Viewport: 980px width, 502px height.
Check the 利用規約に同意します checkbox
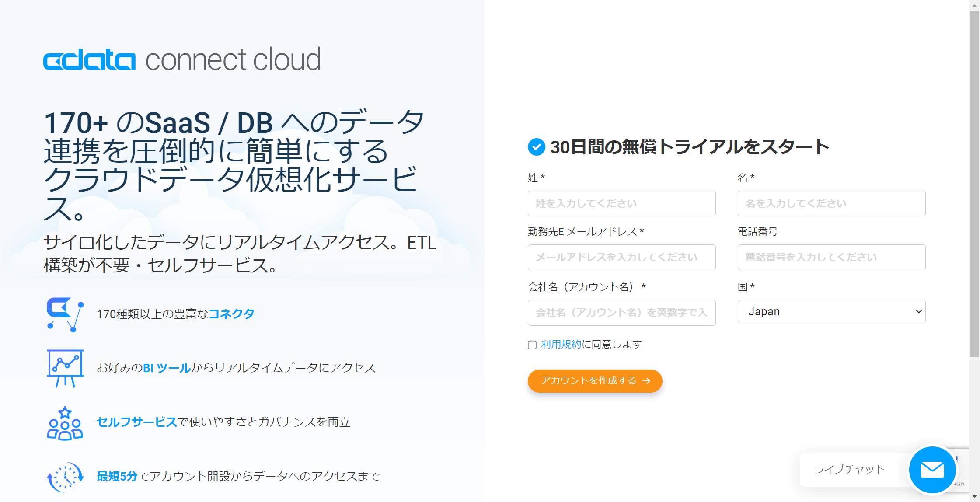pos(532,345)
